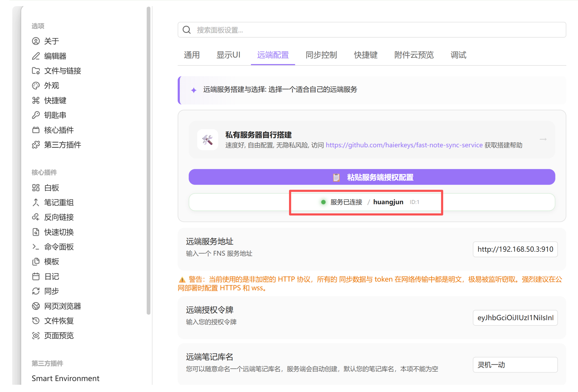Click the HTTP protocol warning text
Screen dimensions: 578x392
click(370, 283)
